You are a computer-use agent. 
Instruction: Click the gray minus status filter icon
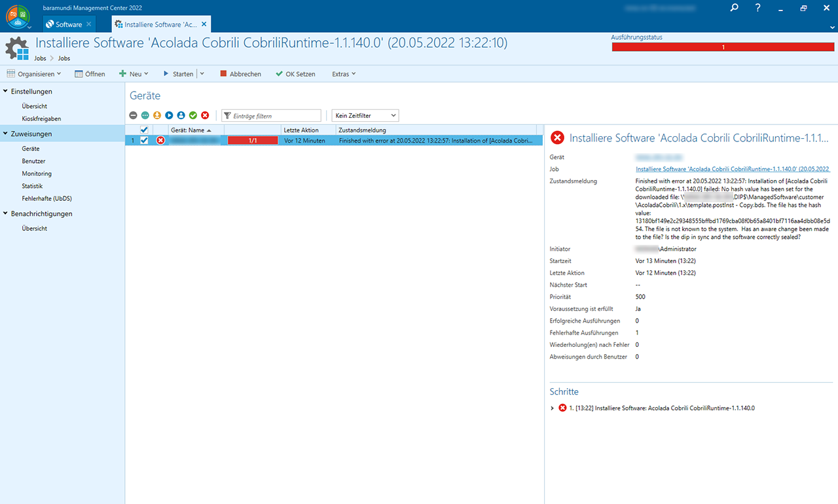click(x=133, y=115)
